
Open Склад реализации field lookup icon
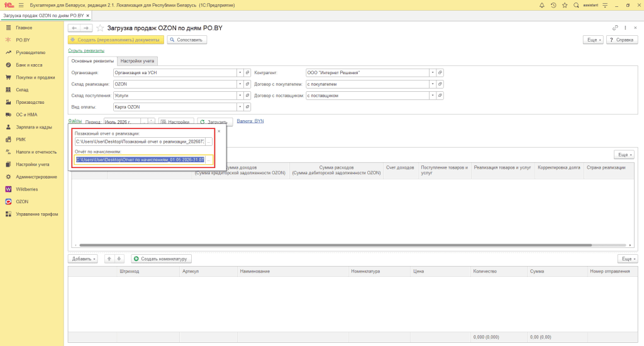click(247, 84)
